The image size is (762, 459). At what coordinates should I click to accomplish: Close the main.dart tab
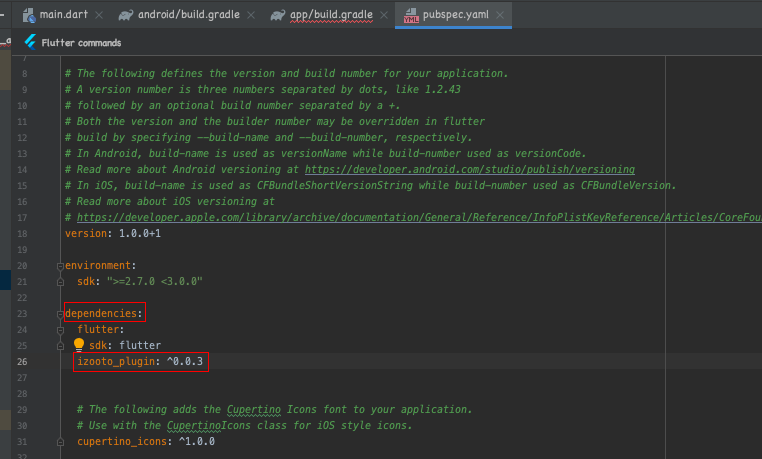pos(99,15)
